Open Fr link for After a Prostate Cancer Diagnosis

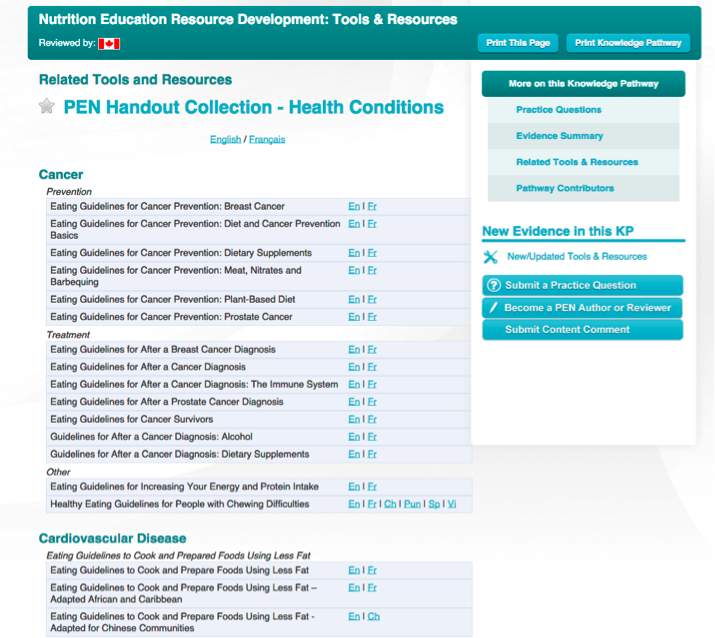coord(372,402)
